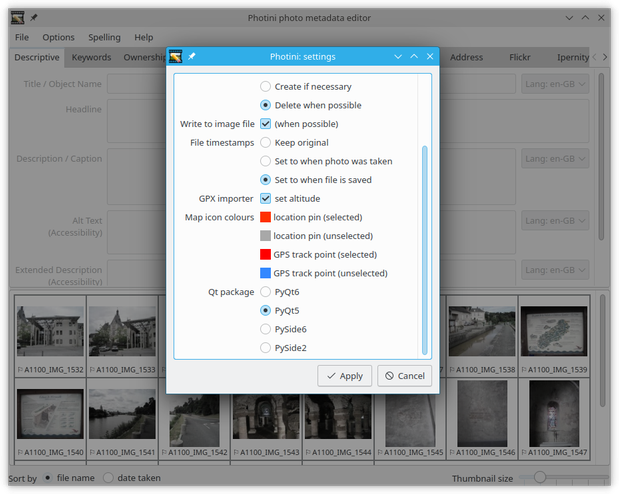
Task: Click the thumbnail area vertical scrollbar
Action: [x=602, y=351]
